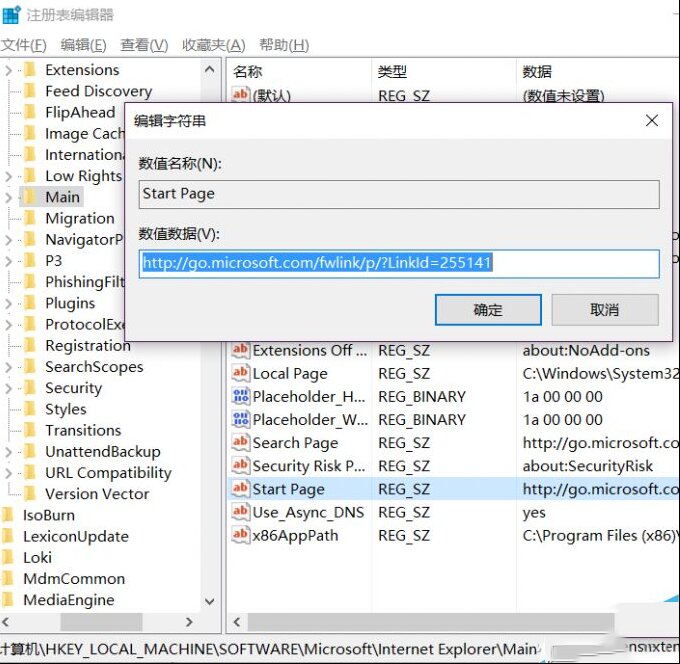The width and height of the screenshot is (680, 664).
Task: Select the Transitions folder icon
Action: 30,430
